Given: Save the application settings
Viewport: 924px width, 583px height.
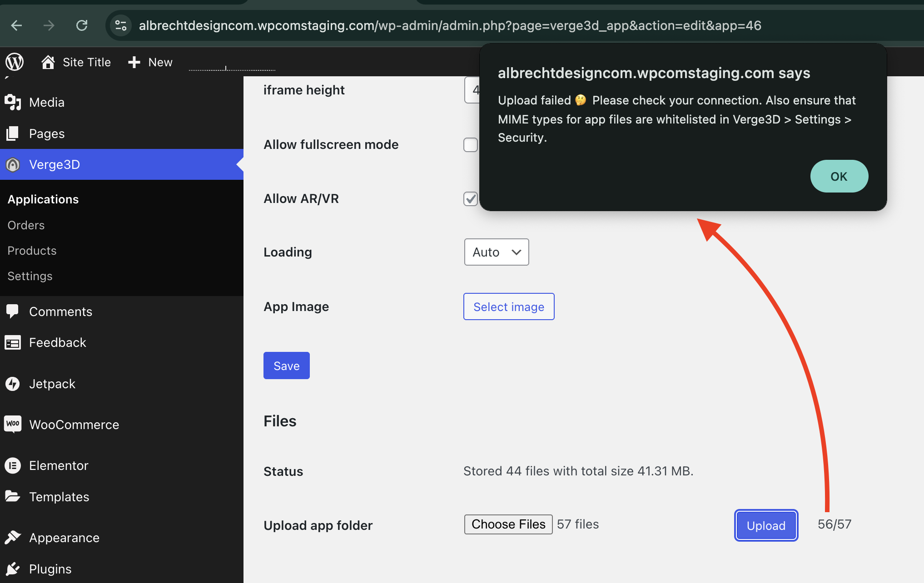Looking at the screenshot, I should (286, 366).
